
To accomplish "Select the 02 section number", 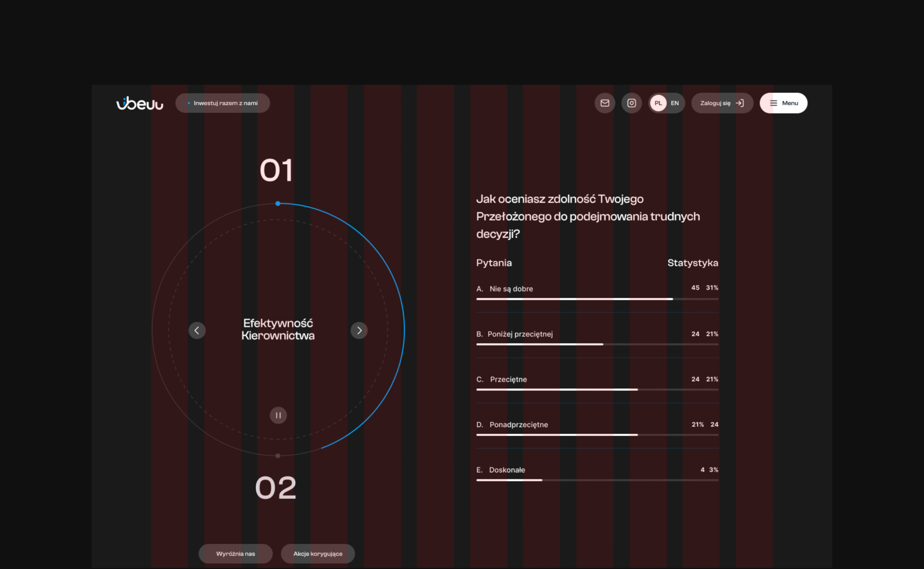I will tap(276, 488).
